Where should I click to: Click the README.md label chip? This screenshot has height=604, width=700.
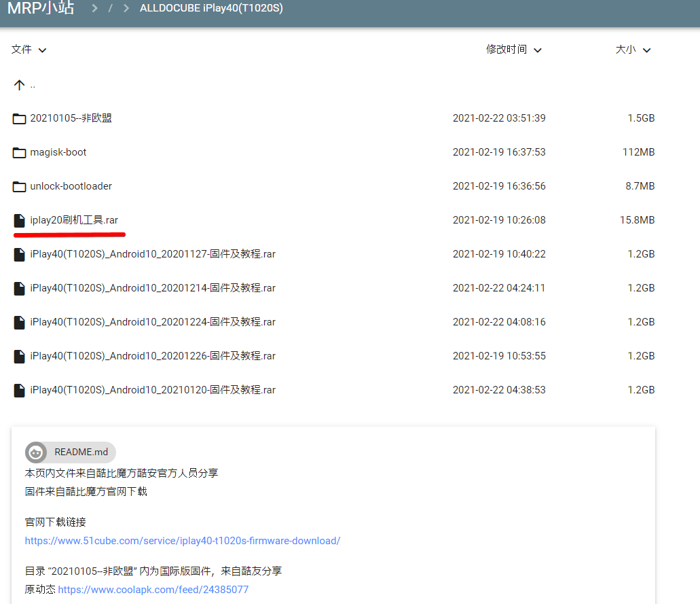pyautogui.click(x=81, y=452)
